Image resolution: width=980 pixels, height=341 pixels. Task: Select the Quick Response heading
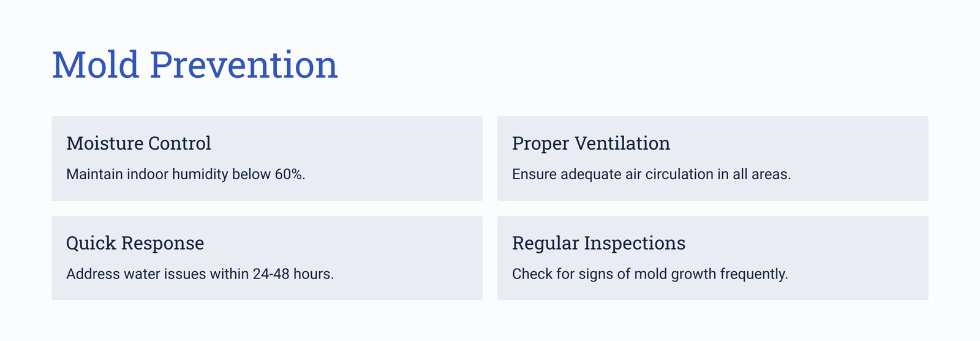(x=135, y=243)
